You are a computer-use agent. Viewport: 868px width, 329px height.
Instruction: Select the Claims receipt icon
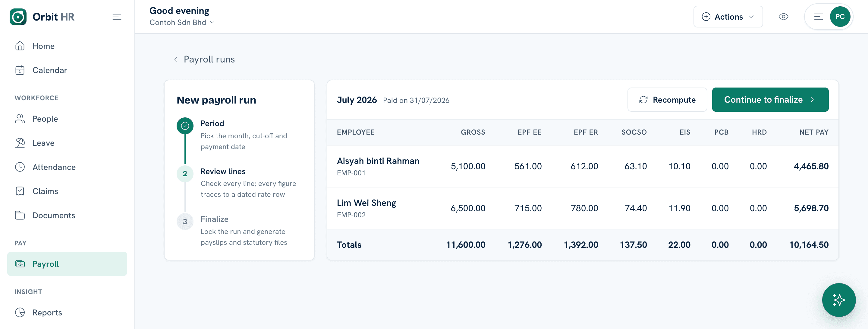[20, 191]
